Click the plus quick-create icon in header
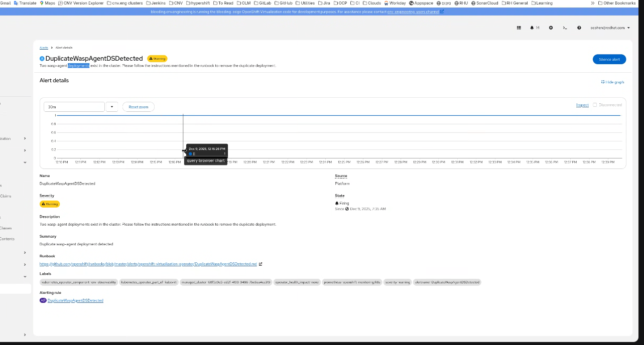Viewport: 644px width, 345px height. [x=551, y=28]
